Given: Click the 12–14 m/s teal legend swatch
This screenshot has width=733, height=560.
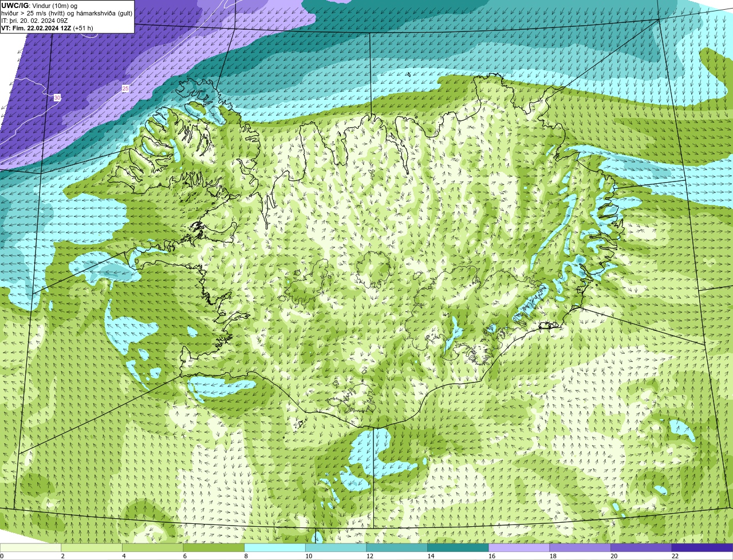Looking at the screenshot, I should [397, 547].
